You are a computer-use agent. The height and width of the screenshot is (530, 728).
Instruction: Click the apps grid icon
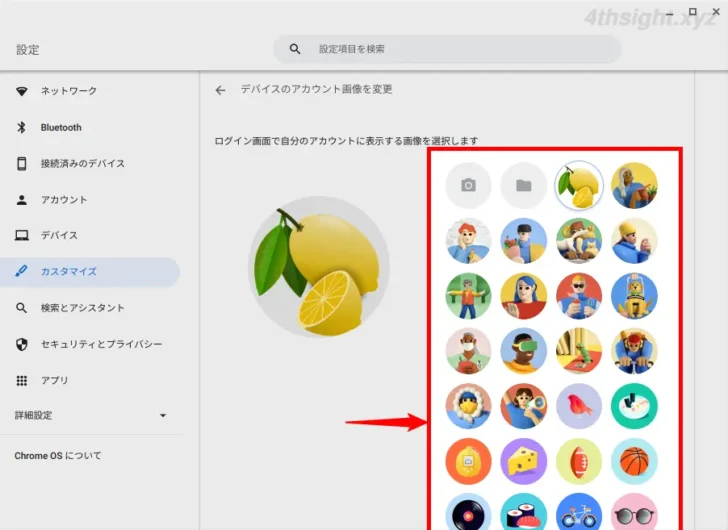[x=21, y=381]
